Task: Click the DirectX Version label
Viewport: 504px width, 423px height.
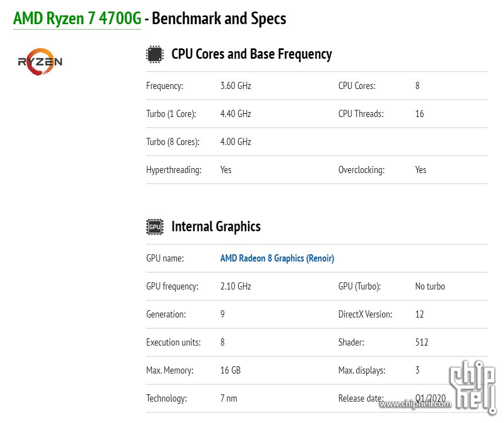Action: [365, 314]
